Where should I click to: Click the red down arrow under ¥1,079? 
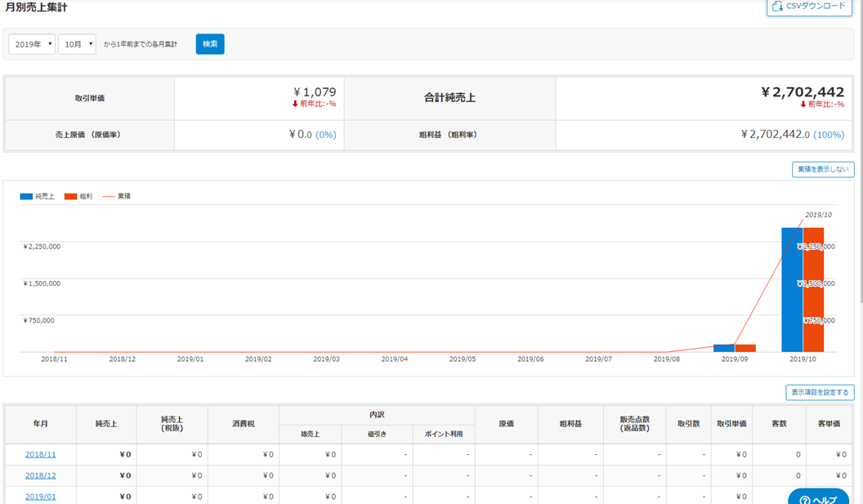[295, 105]
